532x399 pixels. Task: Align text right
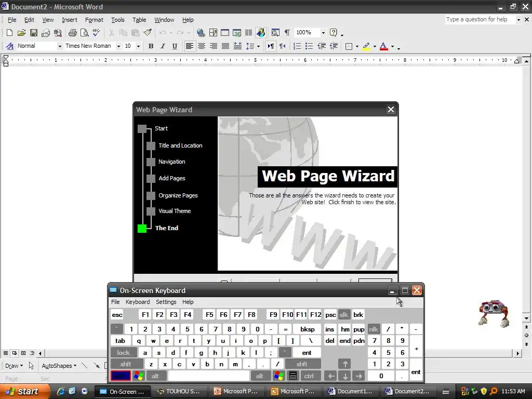point(214,46)
